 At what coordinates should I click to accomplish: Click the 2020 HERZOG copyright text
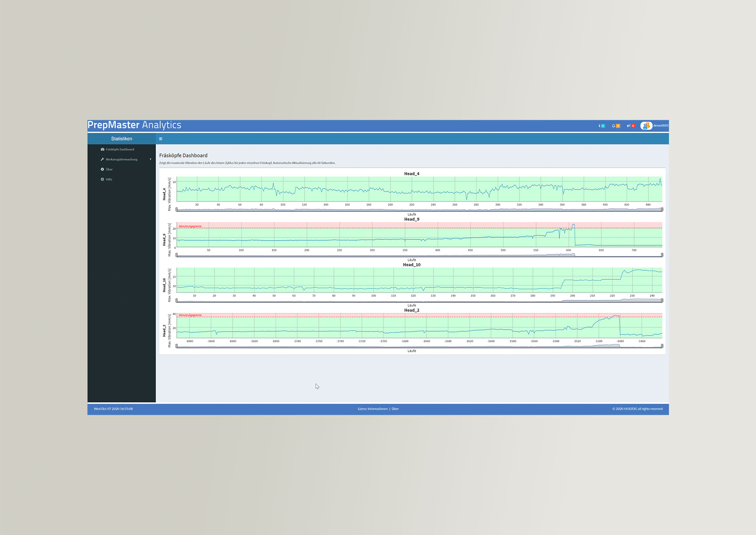tap(637, 409)
